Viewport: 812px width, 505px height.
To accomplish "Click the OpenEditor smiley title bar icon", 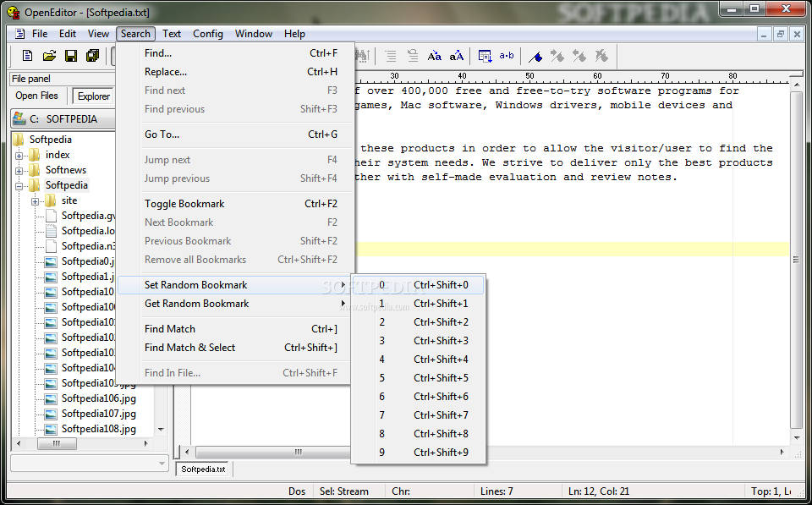I will pos(13,11).
